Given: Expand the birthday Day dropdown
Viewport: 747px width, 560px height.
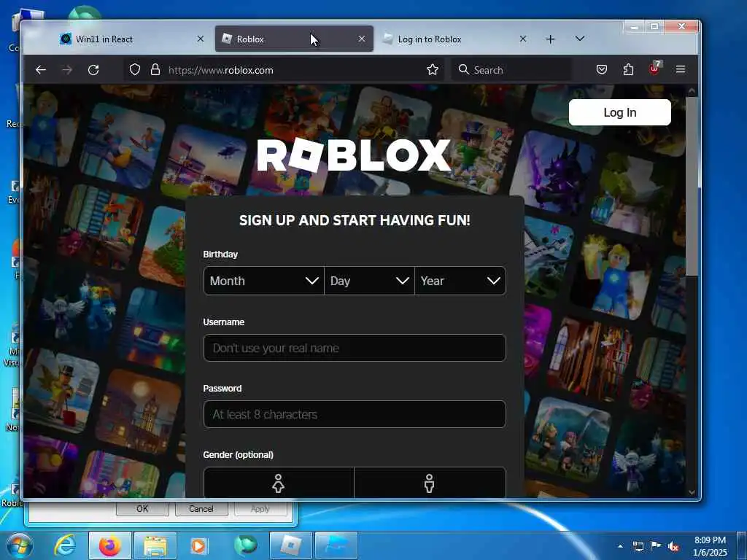Looking at the screenshot, I should point(369,281).
